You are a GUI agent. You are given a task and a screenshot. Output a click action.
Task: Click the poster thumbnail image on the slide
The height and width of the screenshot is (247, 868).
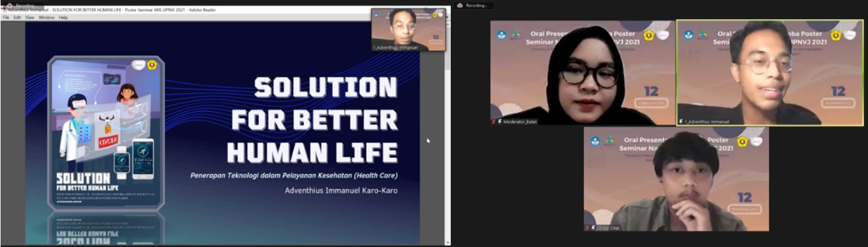pos(106,132)
